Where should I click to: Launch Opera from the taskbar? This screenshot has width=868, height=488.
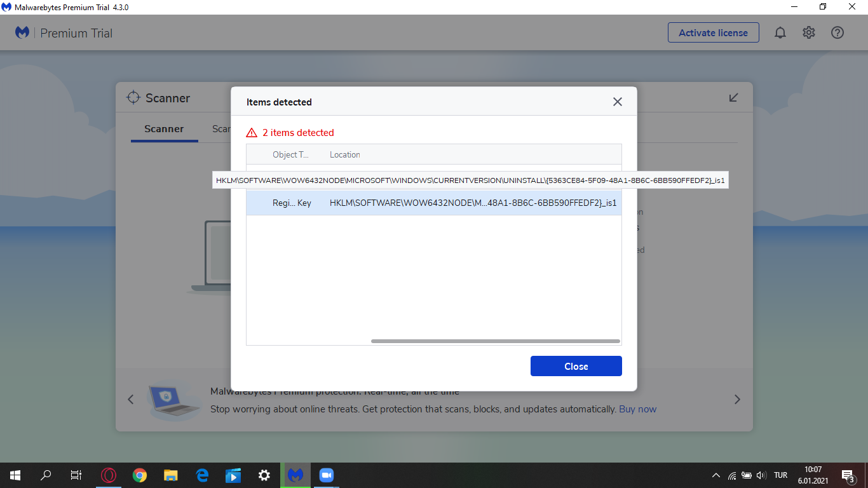[x=109, y=475]
